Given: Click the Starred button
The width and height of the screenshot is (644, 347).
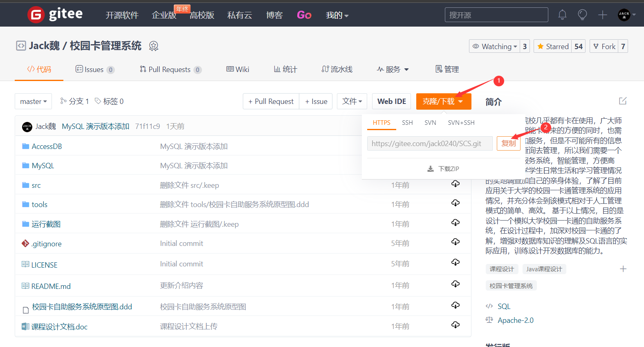Looking at the screenshot, I should pyautogui.click(x=553, y=46).
